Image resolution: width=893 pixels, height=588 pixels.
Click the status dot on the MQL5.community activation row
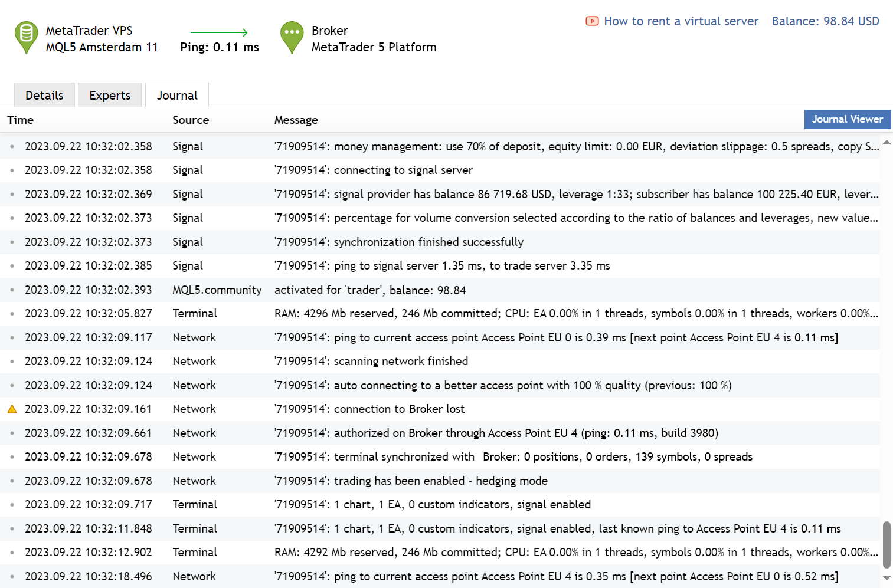click(x=12, y=290)
